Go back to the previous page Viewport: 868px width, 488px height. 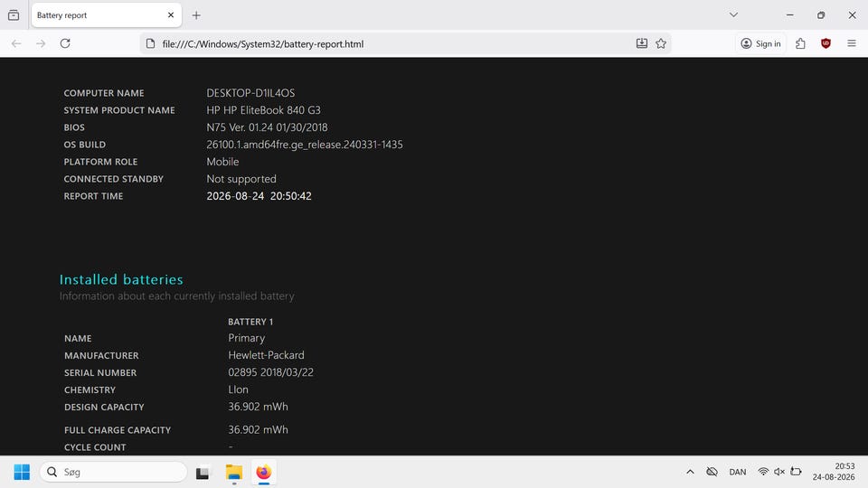pyautogui.click(x=16, y=43)
